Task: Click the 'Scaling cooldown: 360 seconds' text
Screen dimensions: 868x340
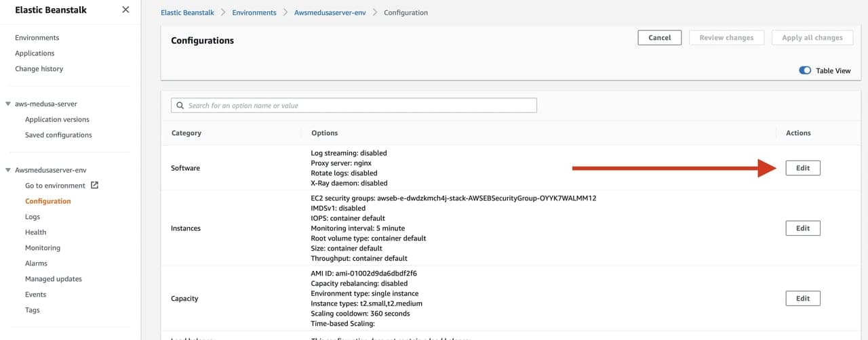Action: click(361, 314)
